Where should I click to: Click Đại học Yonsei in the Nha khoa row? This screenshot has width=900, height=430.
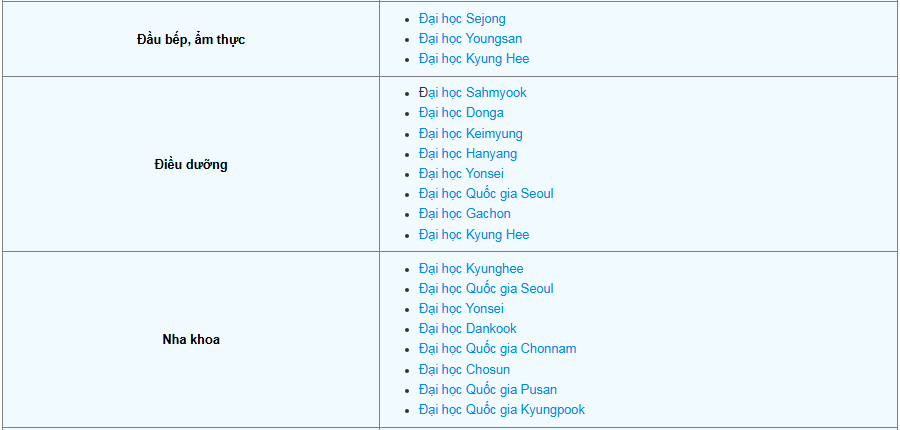pos(461,309)
